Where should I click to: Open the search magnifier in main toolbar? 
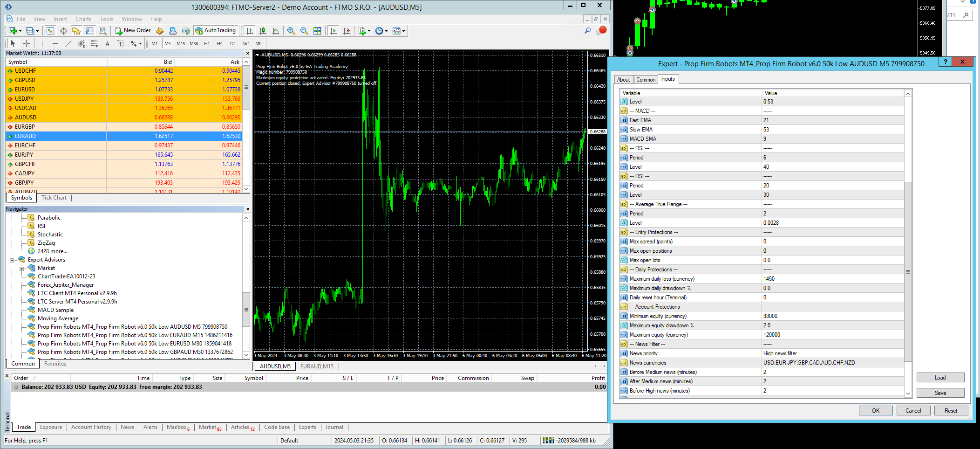click(x=587, y=31)
